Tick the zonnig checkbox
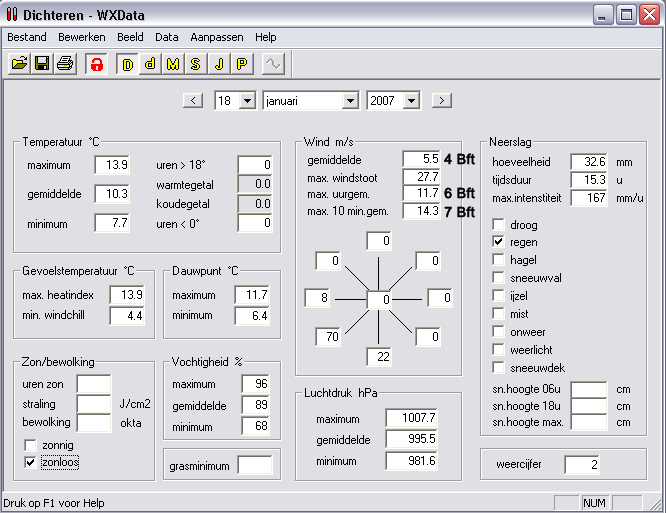The width and height of the screenshot is (666, 513). point(30,445)
